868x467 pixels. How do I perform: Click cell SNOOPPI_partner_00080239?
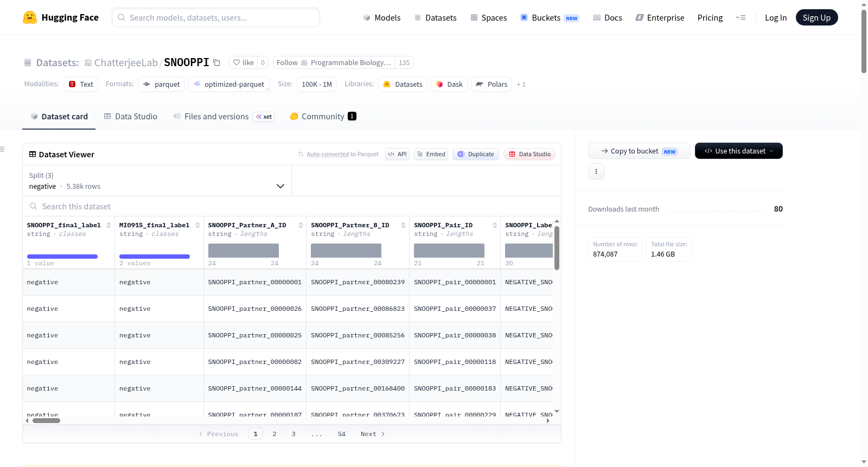(358, 282)
